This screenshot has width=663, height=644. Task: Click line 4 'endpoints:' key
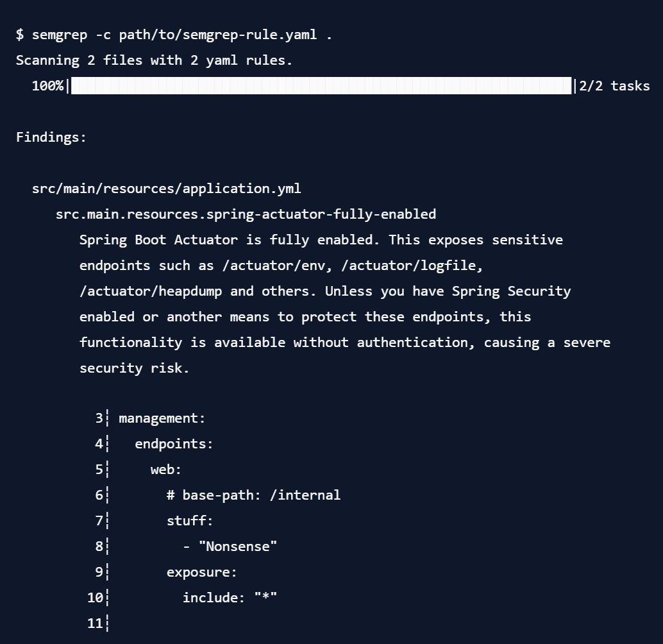(x=174, y=444)
